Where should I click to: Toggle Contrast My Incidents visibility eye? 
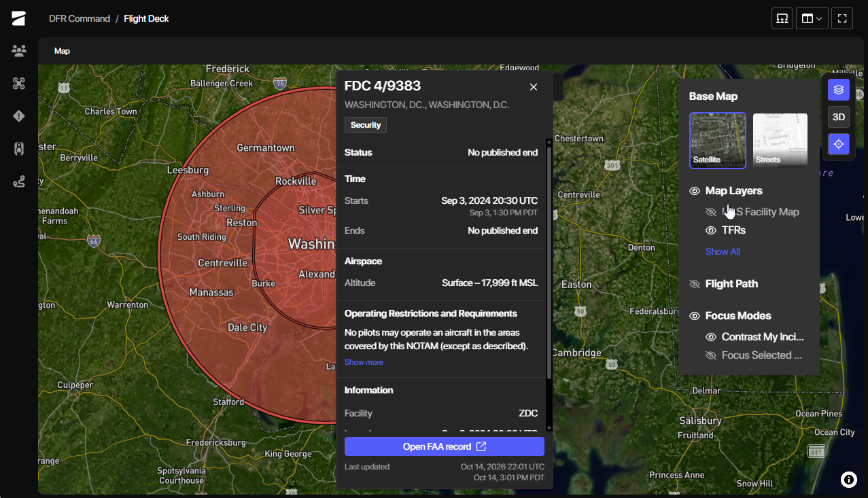click(x=711, y=337)
